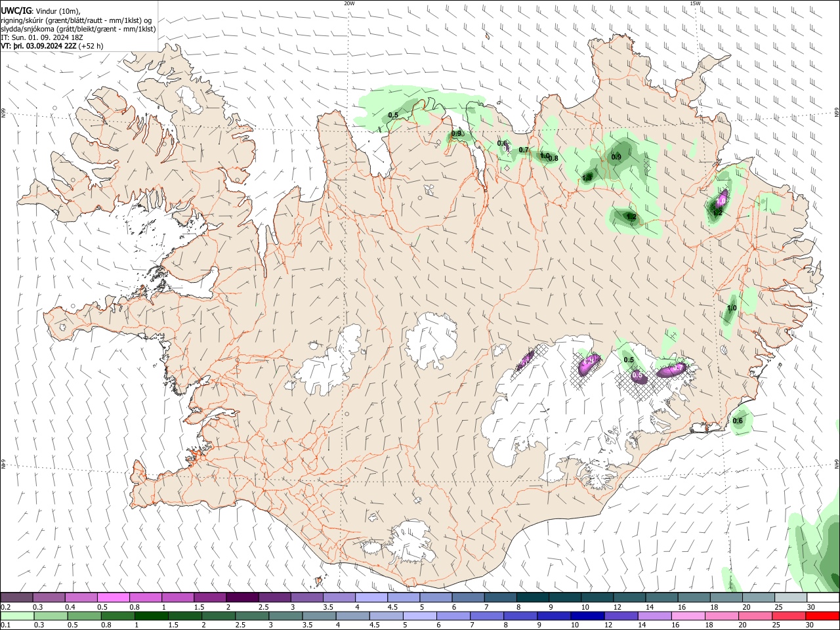
Task: Click the 20W longitude label
Action: pyautogui.click(x=350, y=3)
